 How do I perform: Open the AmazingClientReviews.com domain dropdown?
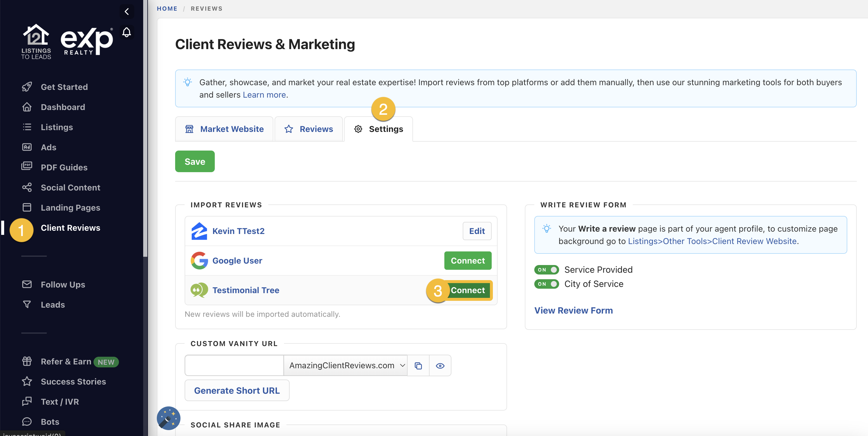(x=346, y=366)
